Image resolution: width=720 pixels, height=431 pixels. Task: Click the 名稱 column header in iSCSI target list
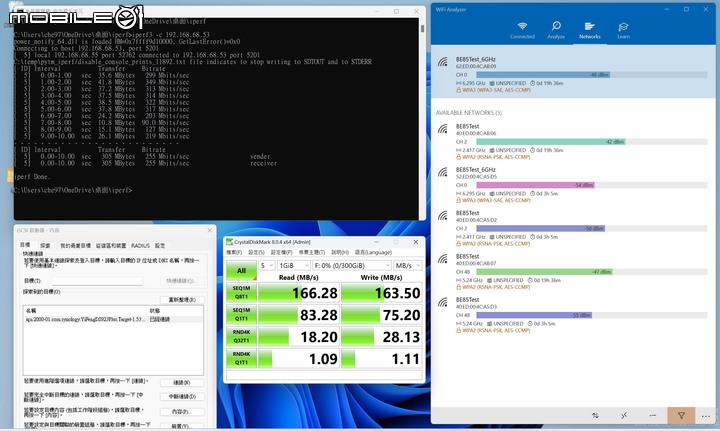(x=31, y=311)
